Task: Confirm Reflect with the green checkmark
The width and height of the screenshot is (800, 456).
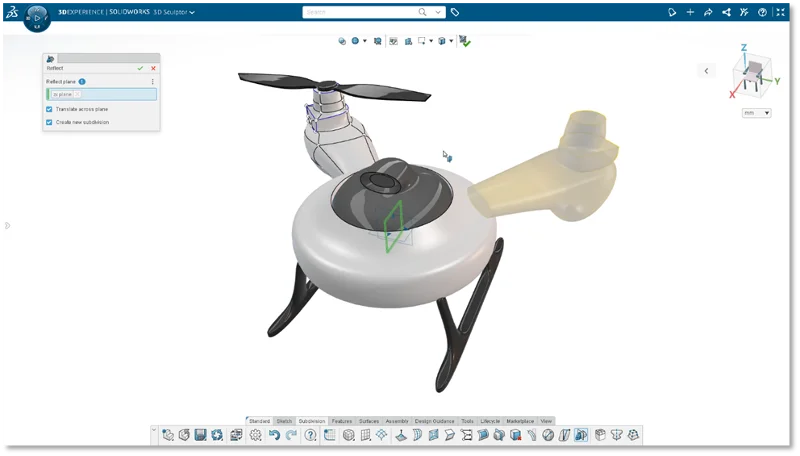Action: coord(140,68)
